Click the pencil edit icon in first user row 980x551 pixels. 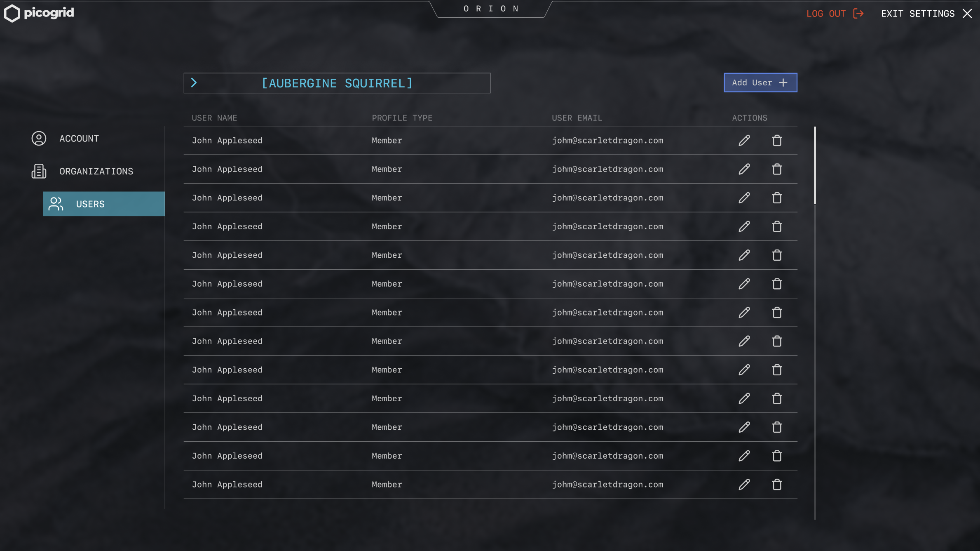(744, 141)
